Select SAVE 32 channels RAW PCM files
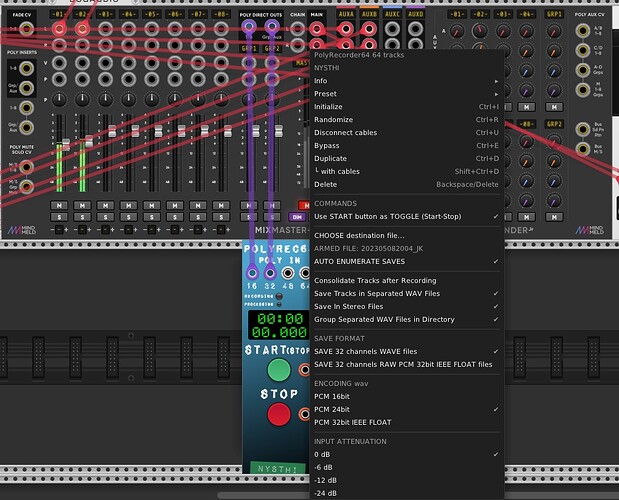This screenshot has height=500, width=619. (x=406, y=364)
